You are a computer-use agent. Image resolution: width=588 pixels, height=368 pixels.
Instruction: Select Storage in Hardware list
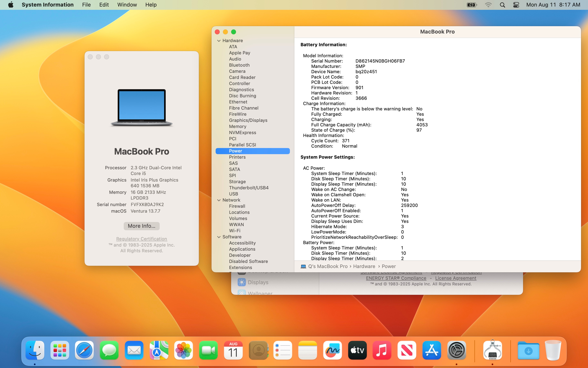tap(237, 182)
